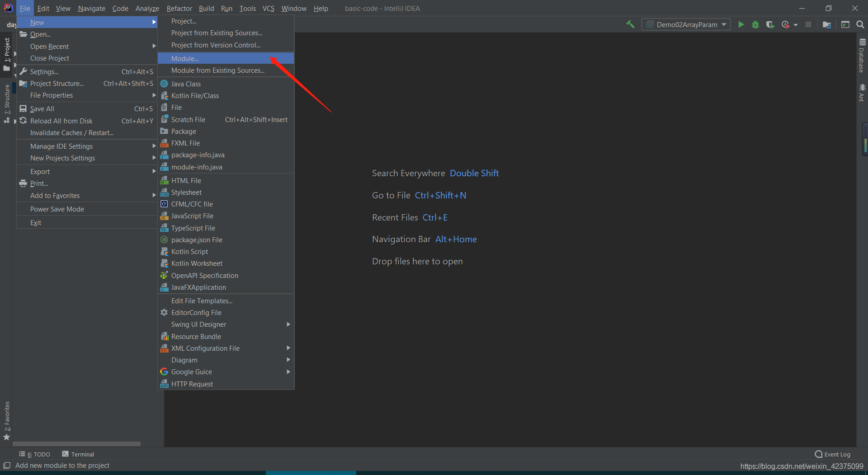Viewport: 868px width, 475px height.
Task: Open the Structure tool window tab
Action: 7,103
